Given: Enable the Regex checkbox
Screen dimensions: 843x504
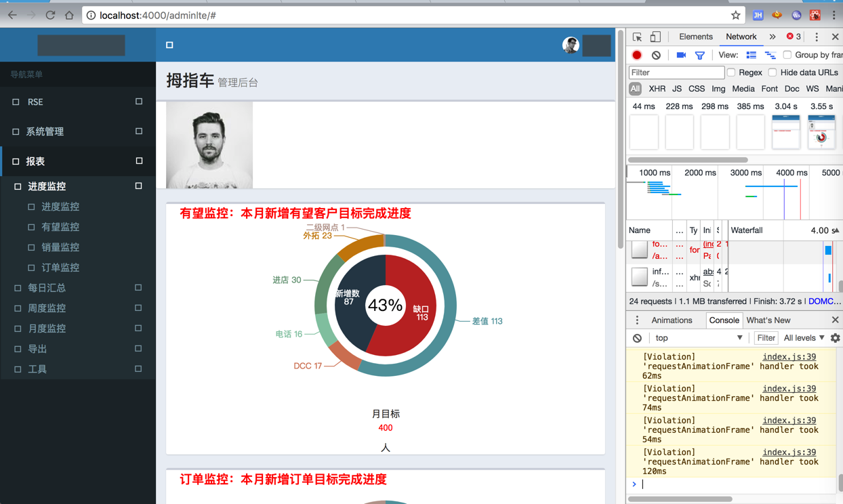Looking at the screenshot, I should tap(731, 72).
